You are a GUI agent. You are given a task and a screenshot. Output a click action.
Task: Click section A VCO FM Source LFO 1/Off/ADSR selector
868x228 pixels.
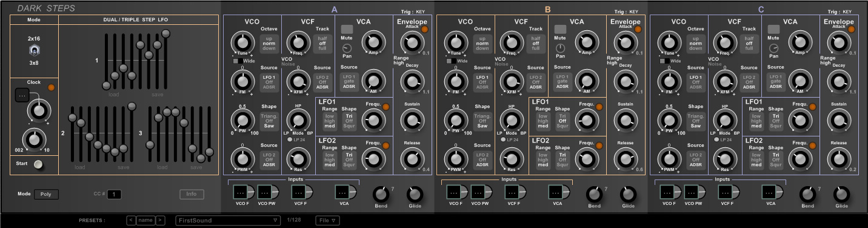[x=269, y=82]
